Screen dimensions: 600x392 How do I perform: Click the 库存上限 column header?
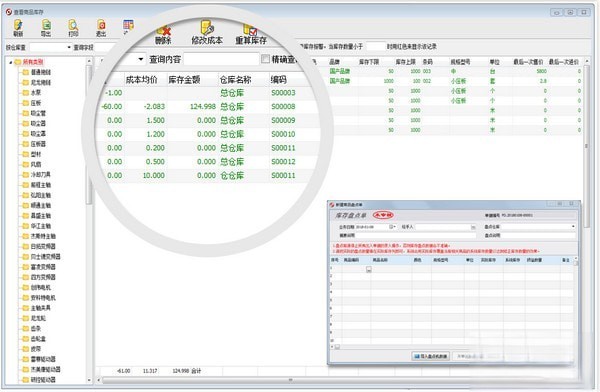click(x=405, y=62)
